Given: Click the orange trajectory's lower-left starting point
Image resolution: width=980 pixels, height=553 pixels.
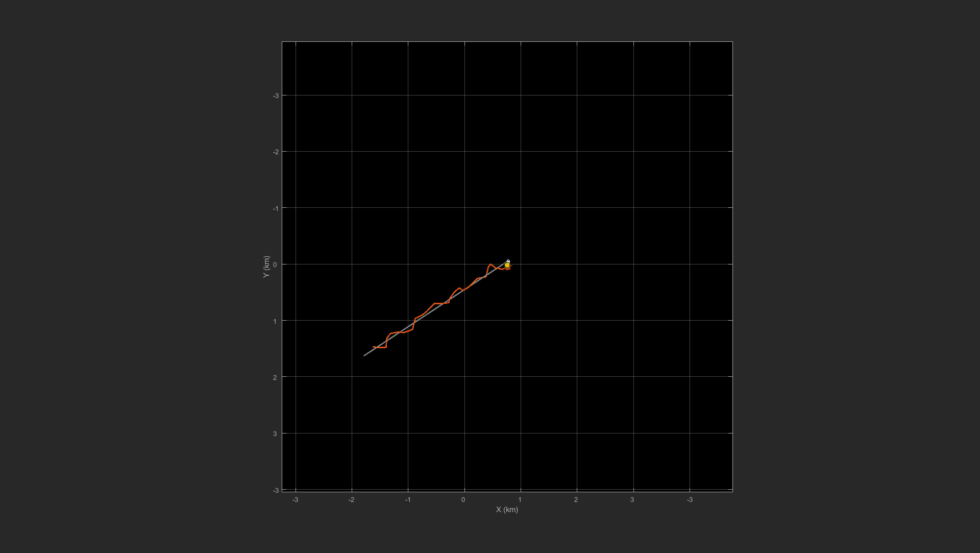Looking at the screenshot, I should coord(374,347).
